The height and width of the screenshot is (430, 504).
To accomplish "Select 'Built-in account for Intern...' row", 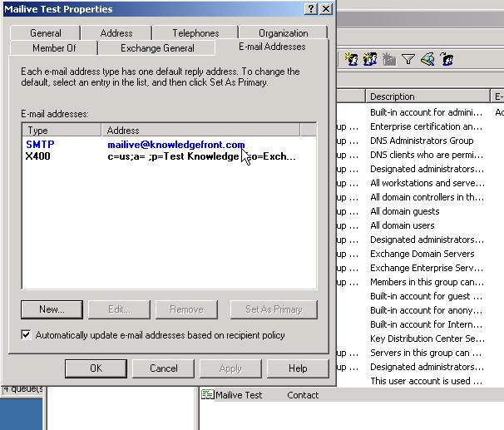I will 426,324.
